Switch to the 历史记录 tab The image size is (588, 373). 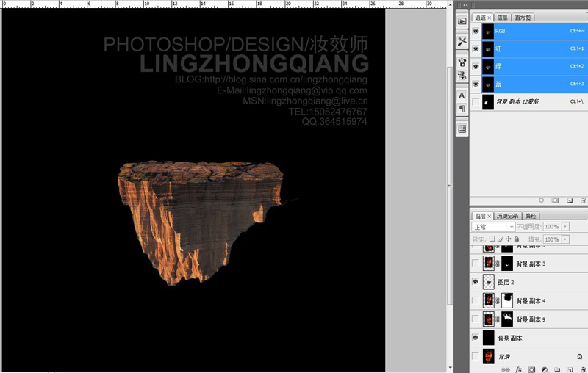507,216
